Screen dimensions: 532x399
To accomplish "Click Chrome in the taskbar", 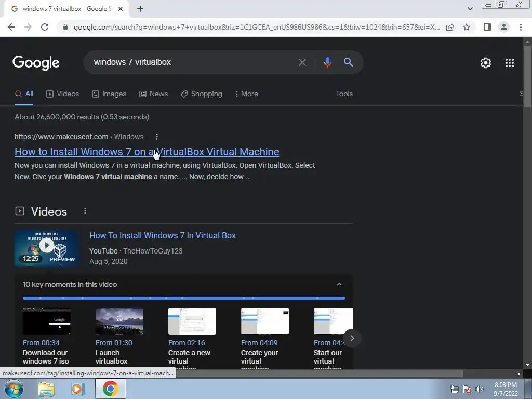I will click(110, 389).
